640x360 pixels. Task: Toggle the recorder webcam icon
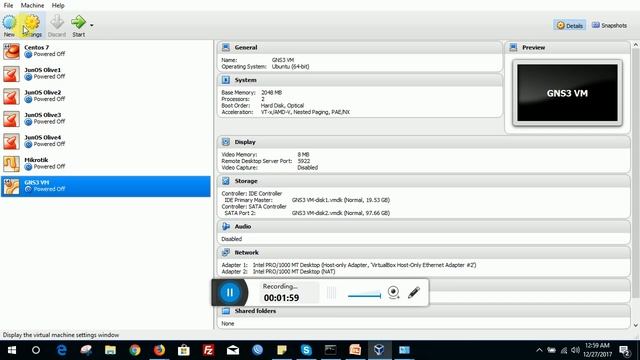[x=393, y=292]
